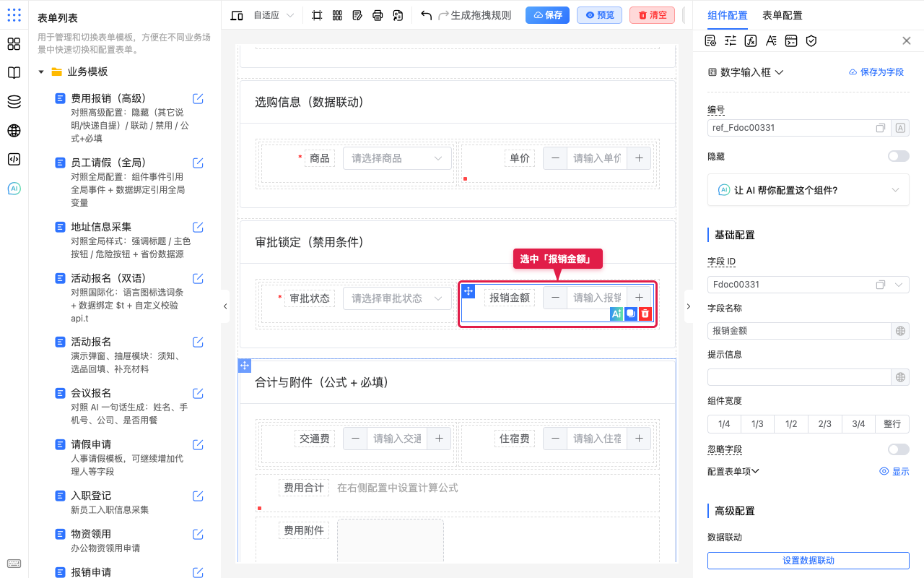This screenshot has height=578, width=924.
Task: Click the shield validation icon in config panel
Action: (x=811, y=41)
